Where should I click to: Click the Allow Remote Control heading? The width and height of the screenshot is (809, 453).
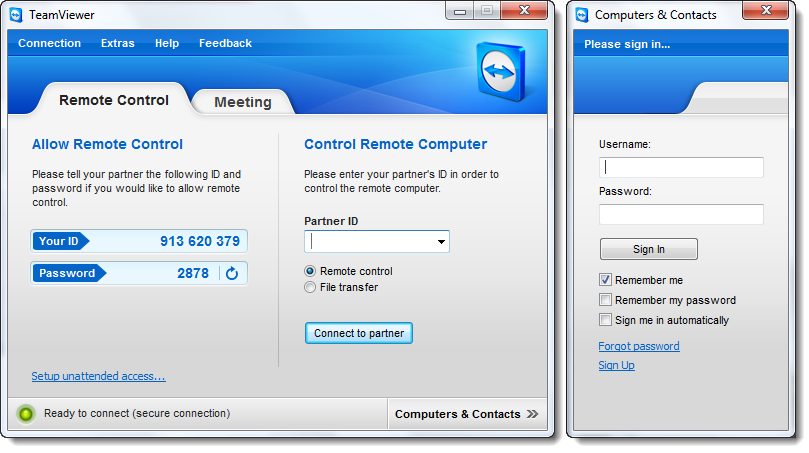tap(107, 144)
